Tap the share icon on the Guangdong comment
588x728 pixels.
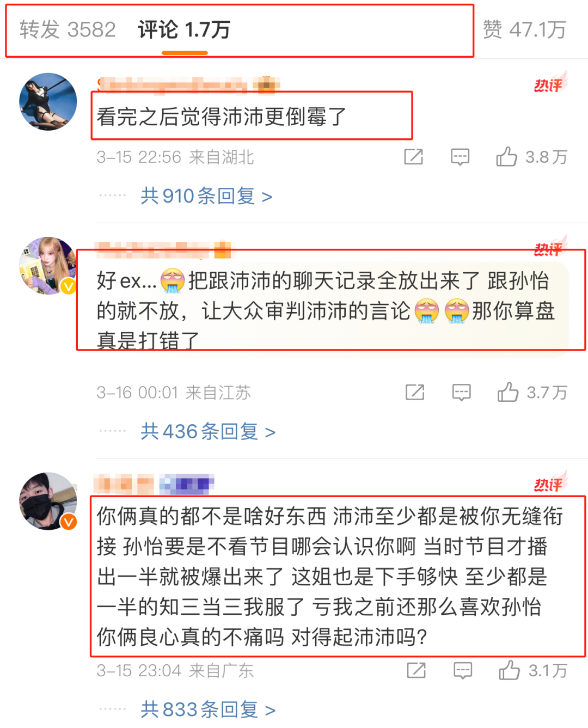click(416, 670)
